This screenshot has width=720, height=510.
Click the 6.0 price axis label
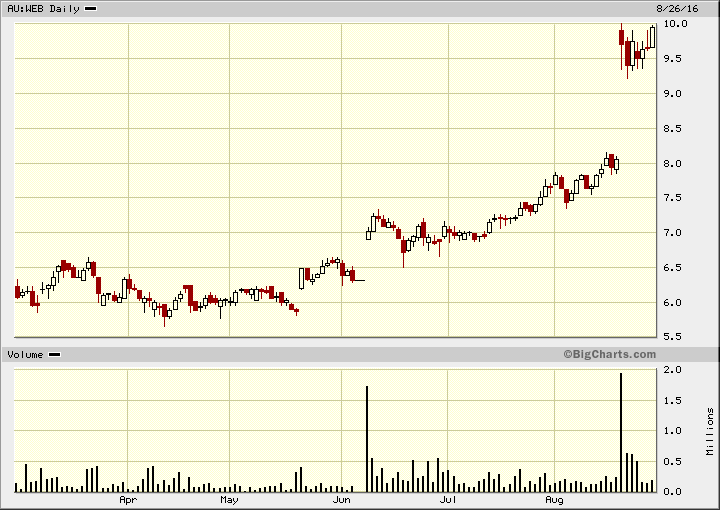click(x=675, y=303)
